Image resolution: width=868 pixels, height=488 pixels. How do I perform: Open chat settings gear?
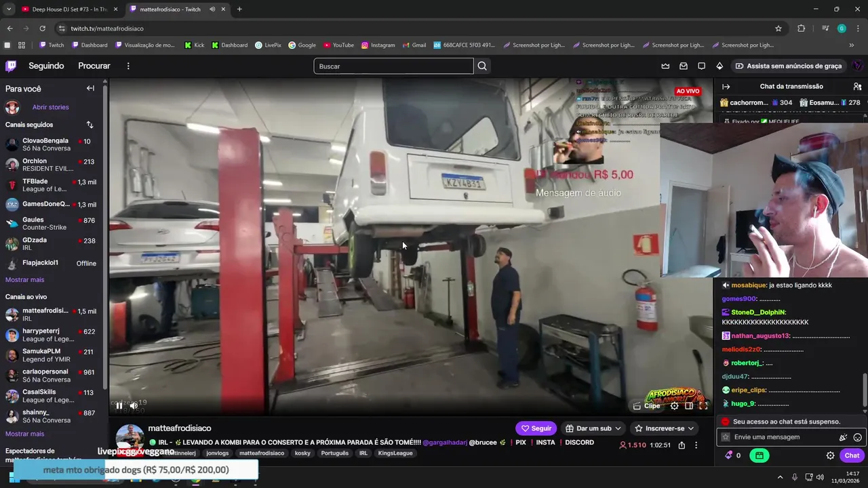click(x=830, y=455)
